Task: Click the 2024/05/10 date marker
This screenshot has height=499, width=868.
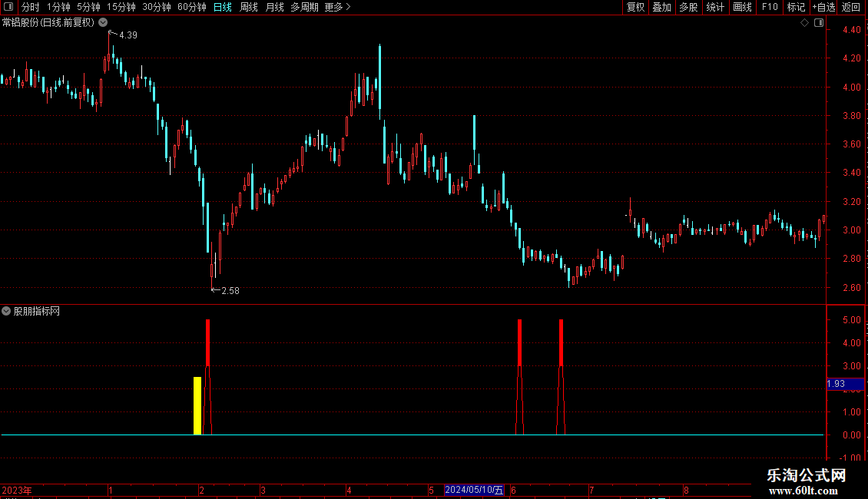Action: click(x=474, y=490)
